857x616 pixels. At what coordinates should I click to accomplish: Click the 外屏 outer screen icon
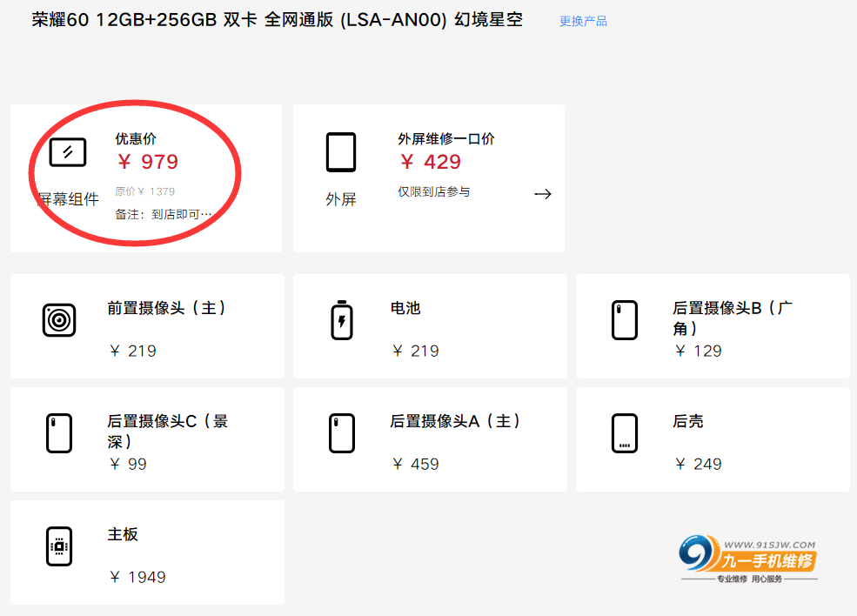point(341,152)
